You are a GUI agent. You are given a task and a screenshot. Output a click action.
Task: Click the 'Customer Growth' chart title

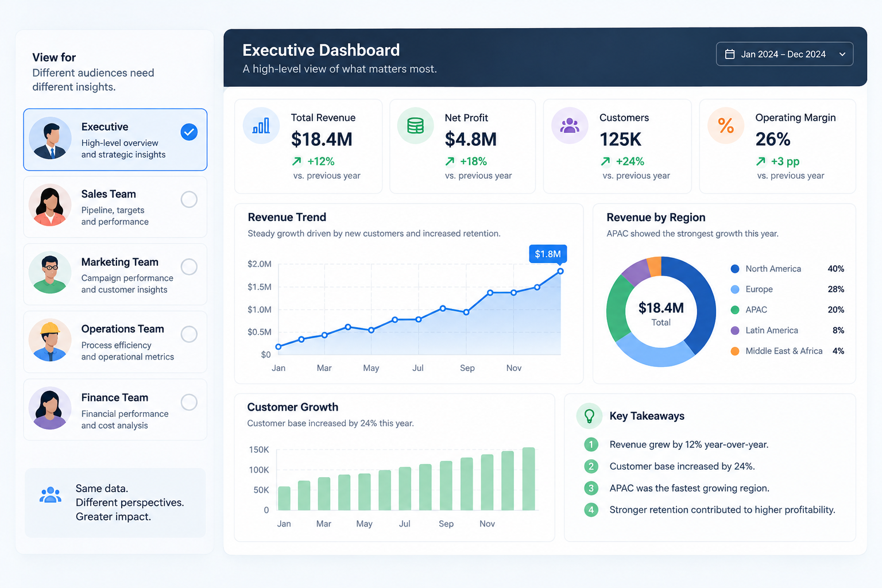293,407
